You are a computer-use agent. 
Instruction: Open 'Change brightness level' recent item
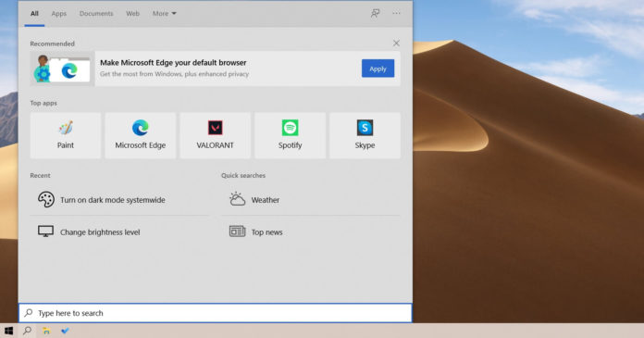[x=119, y=232]
